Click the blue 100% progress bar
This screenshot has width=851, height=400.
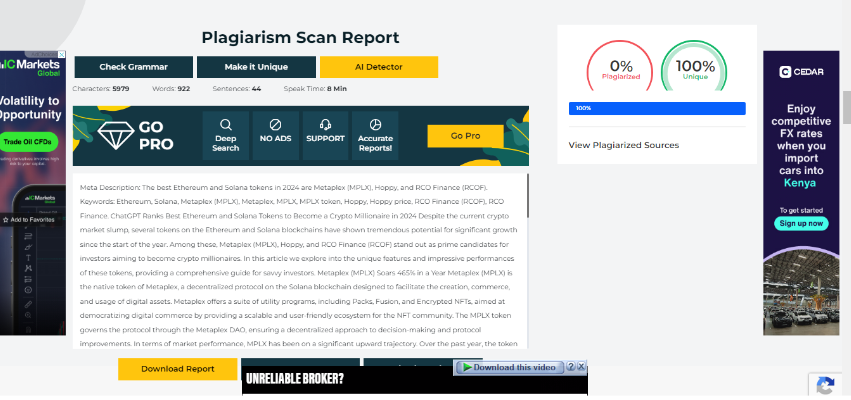click(x=656, y=108)
